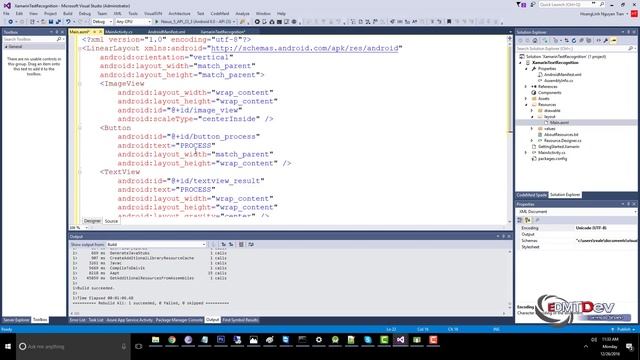
Task: Toggle auto-hide pin on Output panel
Action: coord(503,236)
